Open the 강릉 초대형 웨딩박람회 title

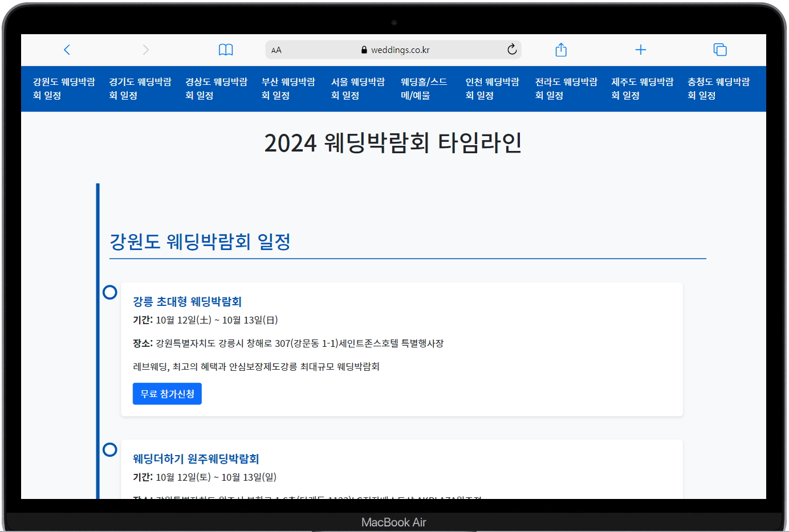[187, 301]
